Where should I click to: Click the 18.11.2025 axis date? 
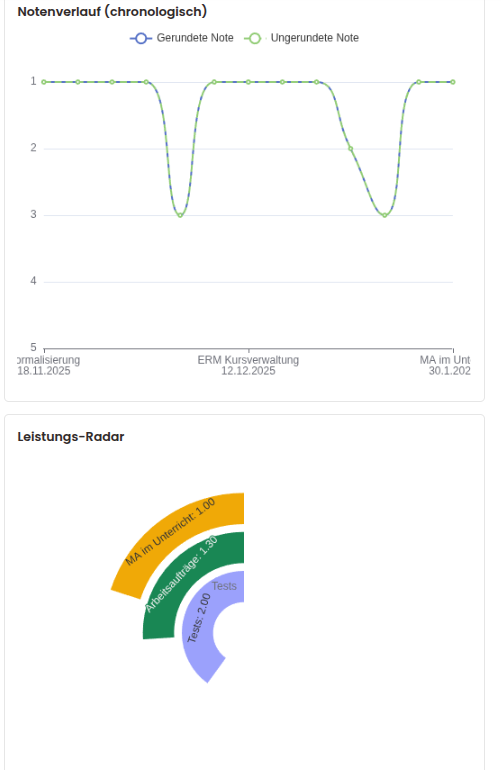point(44,371)
